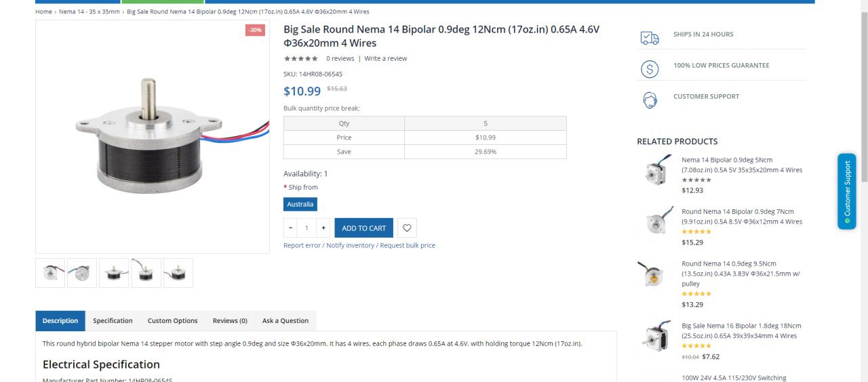
Task: Click the dollar low price guarantee icon
Action: (650, 69)
